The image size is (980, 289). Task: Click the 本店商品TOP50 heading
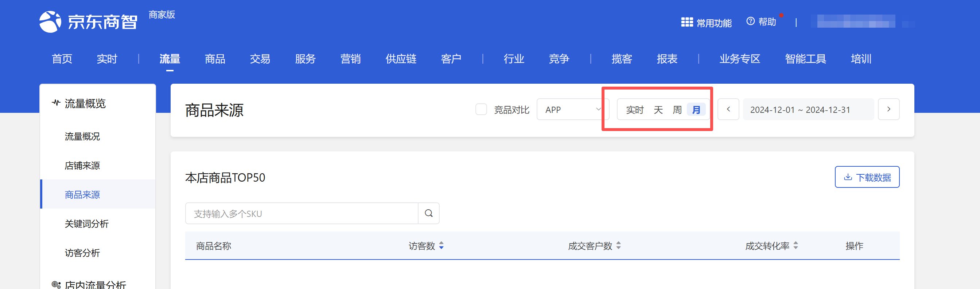point(225,177)
